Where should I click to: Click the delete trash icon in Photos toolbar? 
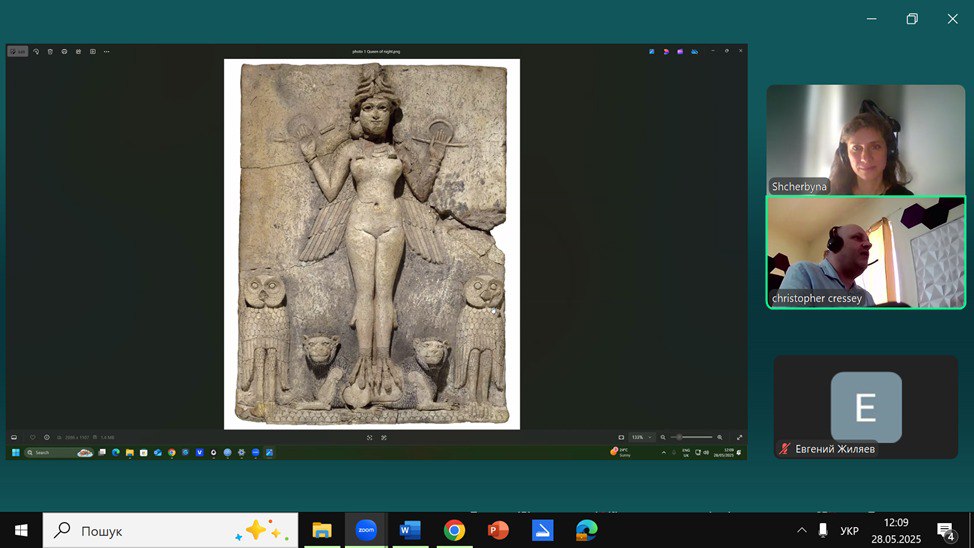[50, 52]
